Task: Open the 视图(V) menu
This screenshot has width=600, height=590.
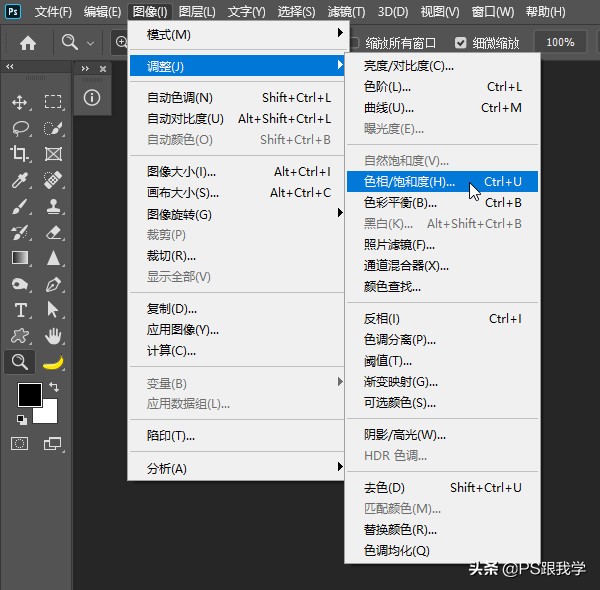Action: [x=440, y=12]
